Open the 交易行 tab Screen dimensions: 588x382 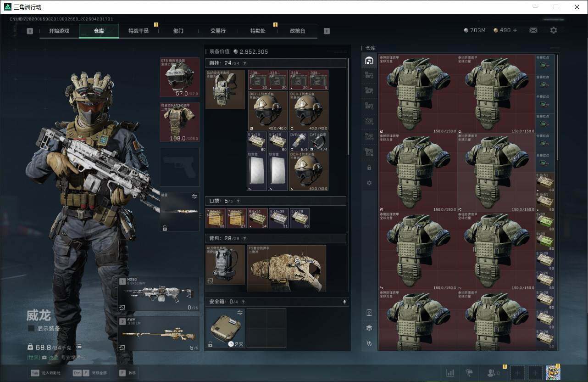pos(218,31)
